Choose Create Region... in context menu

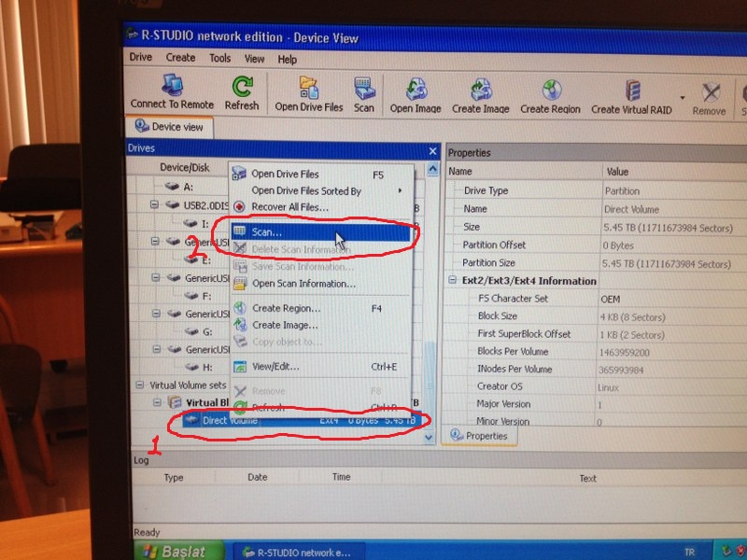tap(320, 309)
